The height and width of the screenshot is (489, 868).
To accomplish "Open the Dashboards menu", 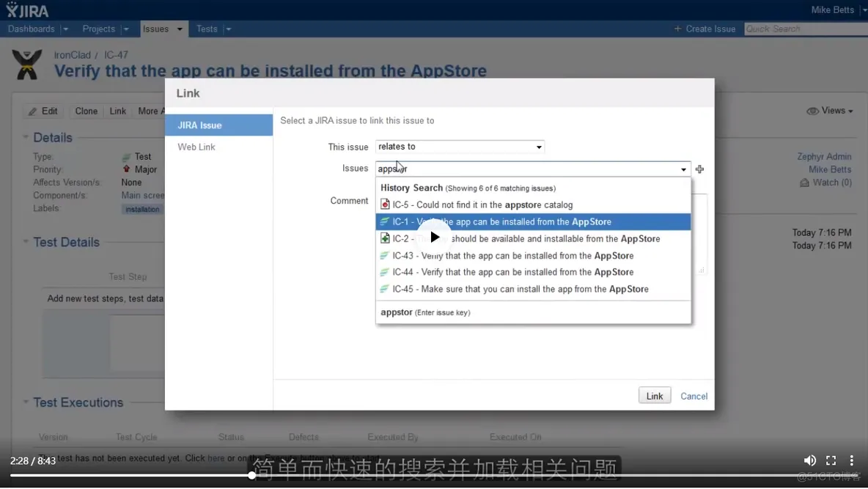I will (31, 29).
